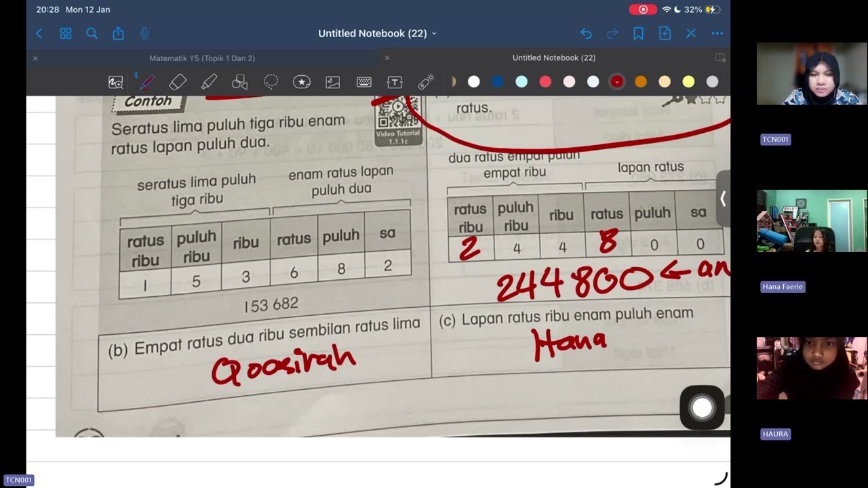Click the Hana Faerie name label
Image resolution: width=868 pixels, height=488 pixels.
point(783,287)
